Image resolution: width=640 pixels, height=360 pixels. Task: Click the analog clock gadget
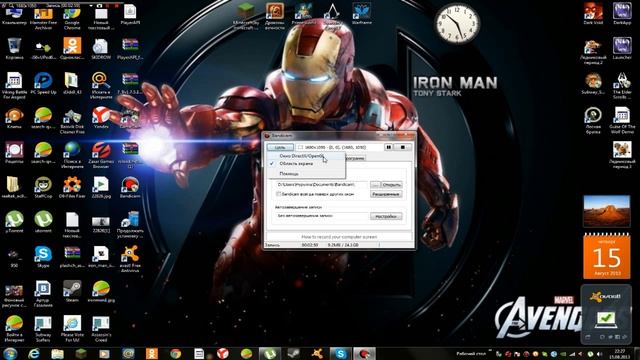[457, 22]
